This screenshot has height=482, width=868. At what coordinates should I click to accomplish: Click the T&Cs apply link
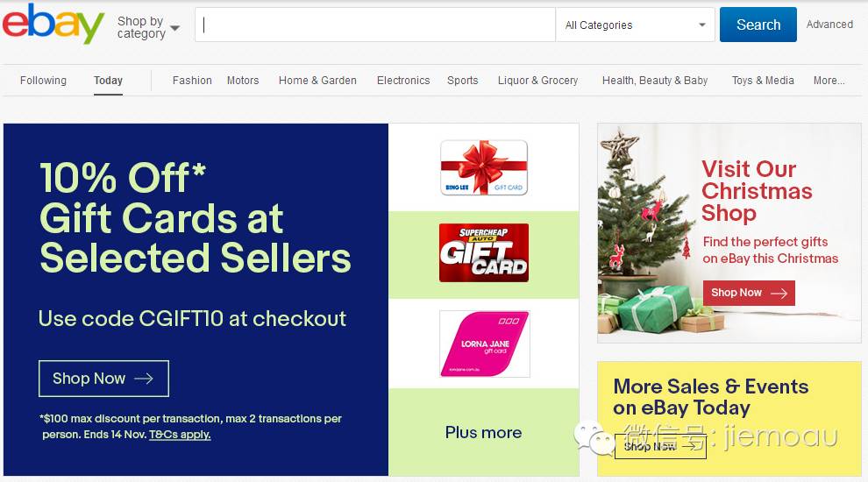point(180,435)
